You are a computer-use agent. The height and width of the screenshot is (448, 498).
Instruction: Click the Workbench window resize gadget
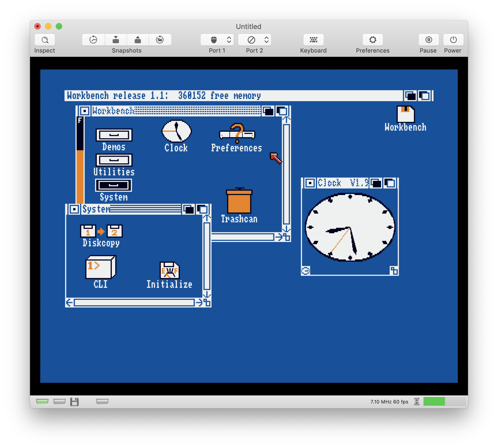[x=287, y=237]
